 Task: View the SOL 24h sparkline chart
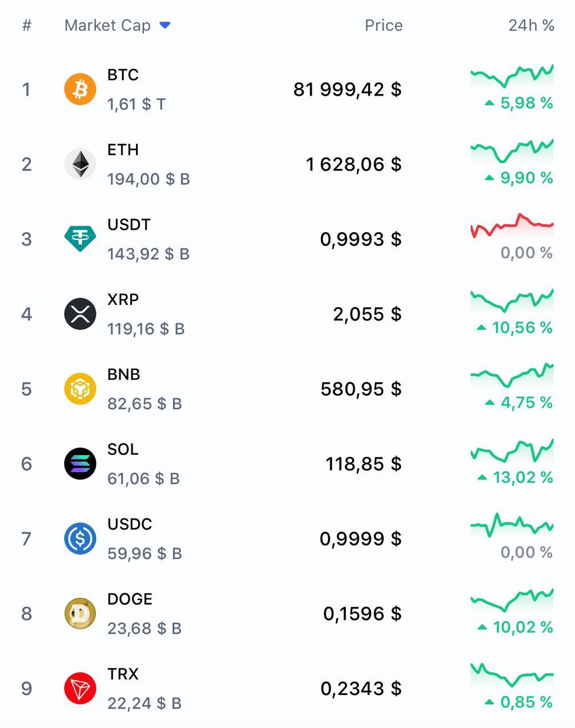512,450
